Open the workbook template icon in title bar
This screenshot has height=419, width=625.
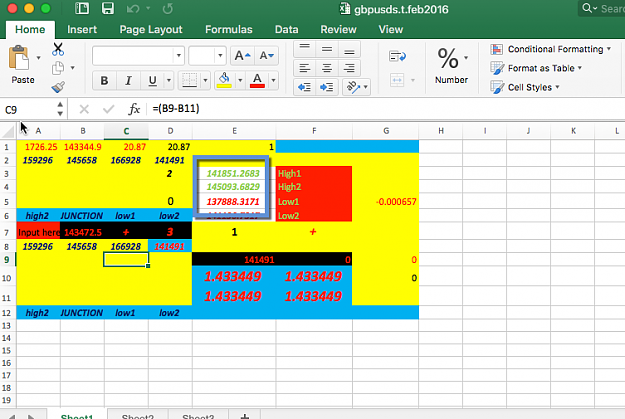[82, 8]
